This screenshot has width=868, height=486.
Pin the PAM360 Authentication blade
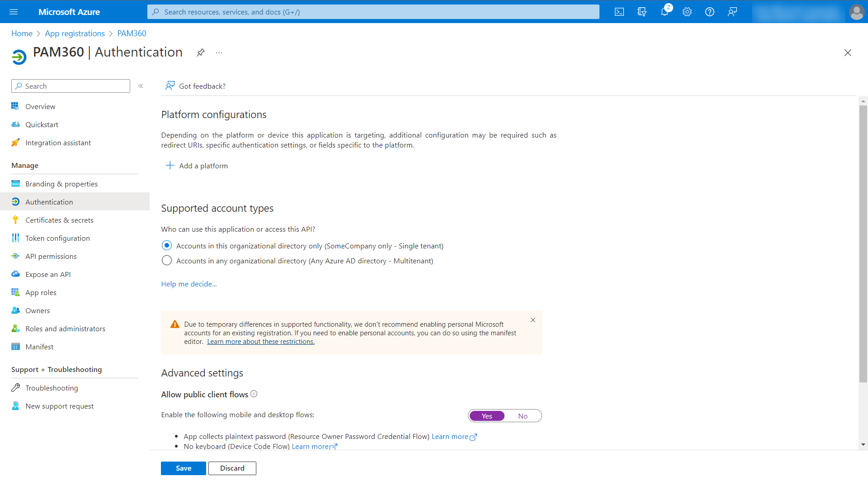[201, 52]
